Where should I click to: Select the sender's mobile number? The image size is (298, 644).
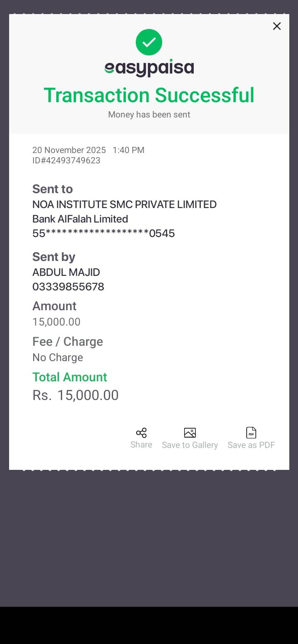click(x=68, y=287)
